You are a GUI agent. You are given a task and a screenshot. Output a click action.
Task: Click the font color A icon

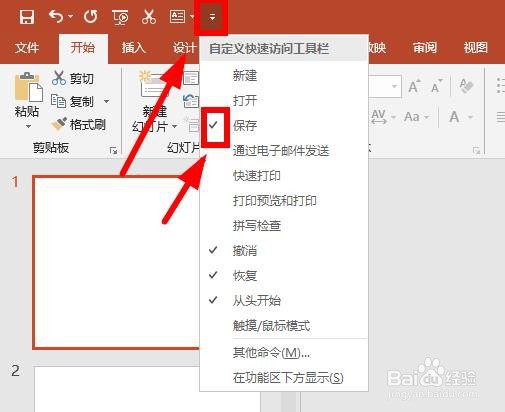coord(454,117)
